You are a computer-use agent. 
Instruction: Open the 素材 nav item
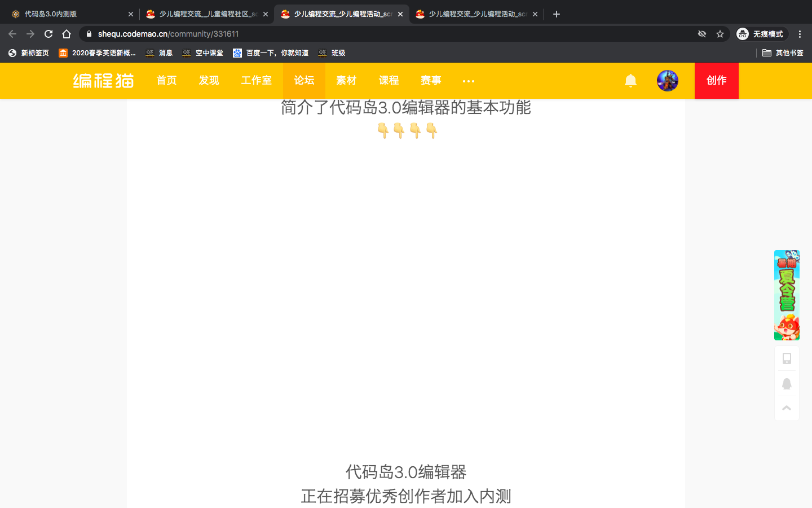coord(346,81)
